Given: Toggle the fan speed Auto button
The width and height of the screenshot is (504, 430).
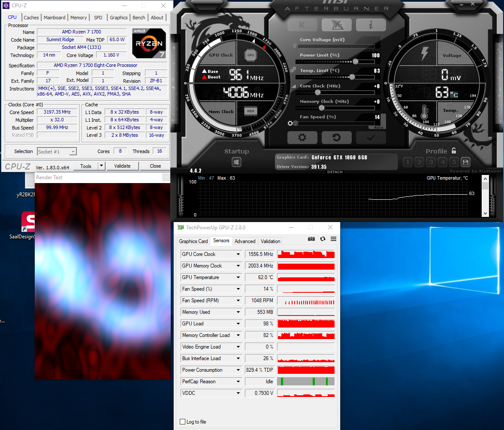Looking at the screenshot, I should coord(379,127).
